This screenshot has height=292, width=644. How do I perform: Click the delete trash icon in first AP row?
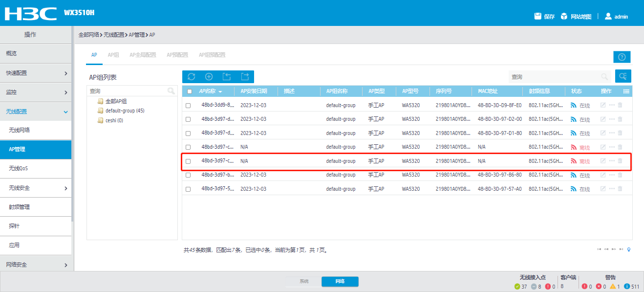[x=620, y=105]
